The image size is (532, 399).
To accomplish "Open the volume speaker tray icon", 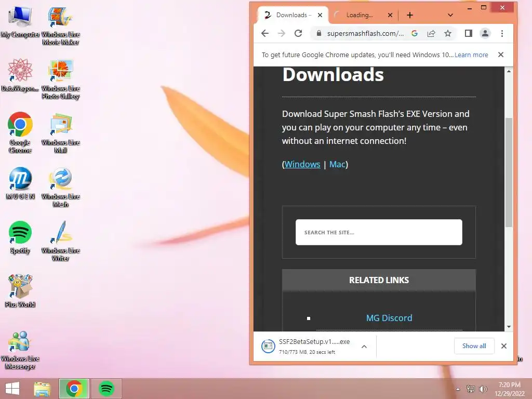I will [483, 389].
